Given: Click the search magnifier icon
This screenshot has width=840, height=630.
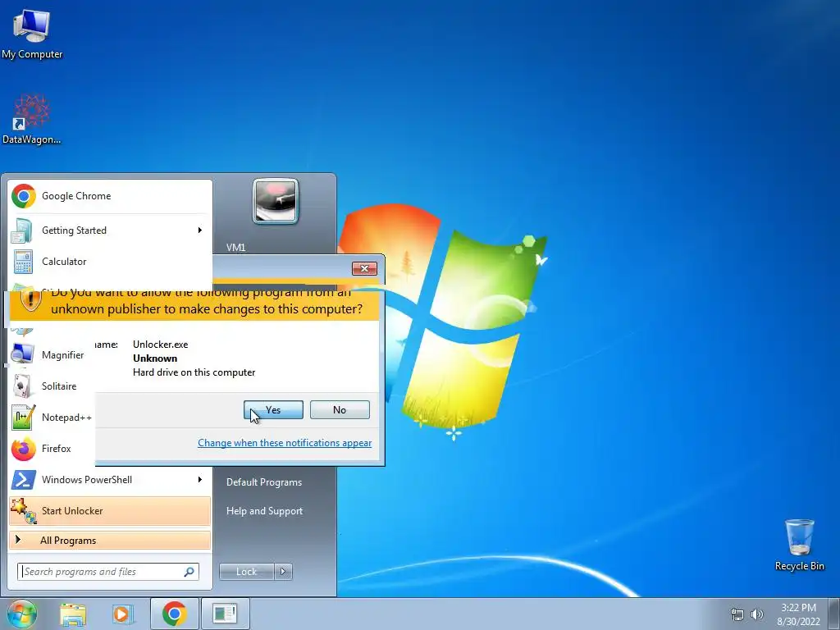Looking at the screenshot, I should click(x=189, y=572).
